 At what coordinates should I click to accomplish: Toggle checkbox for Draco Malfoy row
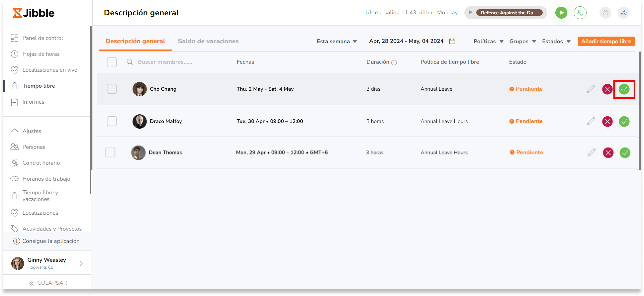[111, 121]
